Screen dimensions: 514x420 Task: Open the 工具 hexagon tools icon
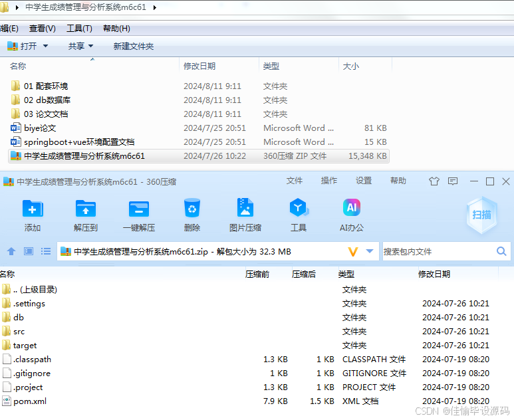pos(299,208)
